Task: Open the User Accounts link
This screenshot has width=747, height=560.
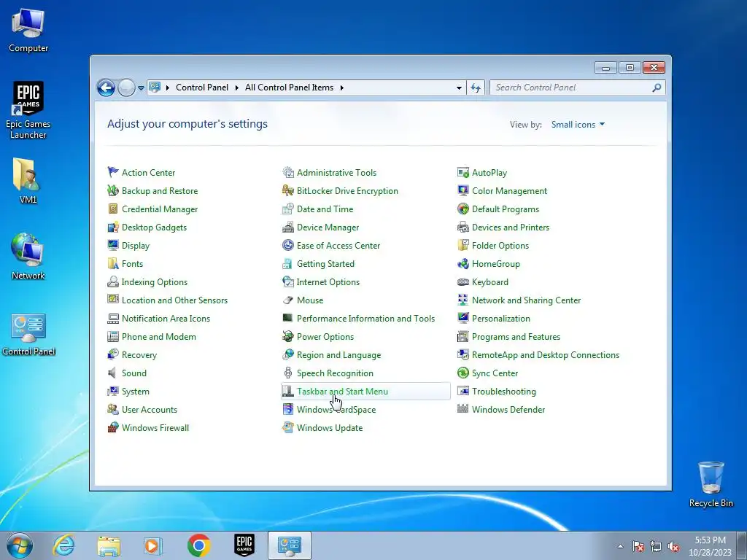Action: coord(149,410)
